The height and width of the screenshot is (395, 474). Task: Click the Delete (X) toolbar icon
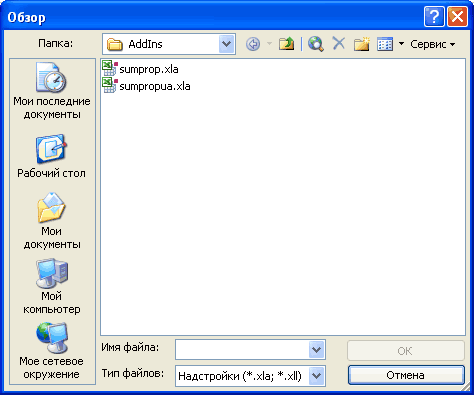click(339, 43)
